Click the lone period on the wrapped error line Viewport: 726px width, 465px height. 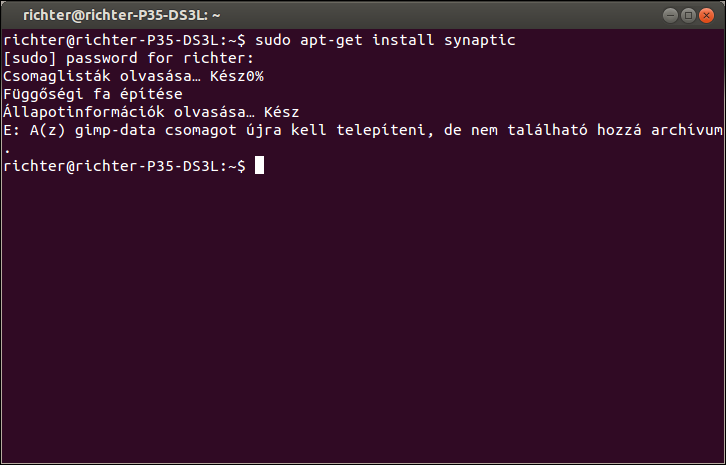8,148
